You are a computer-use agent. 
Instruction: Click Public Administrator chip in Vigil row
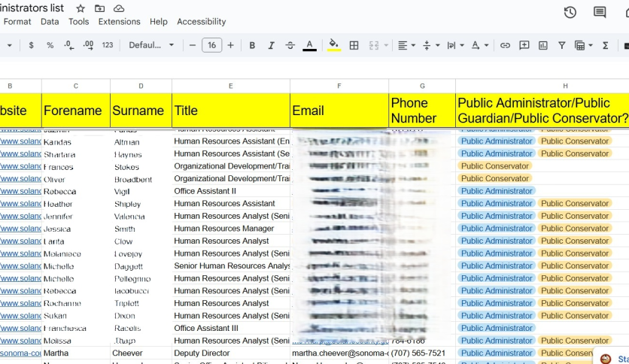[x=497, y=191]
